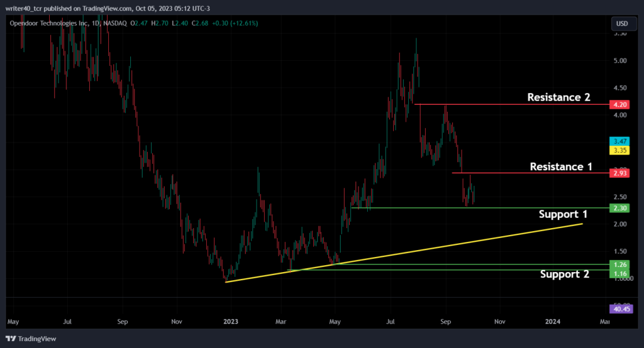The width and height of the screenshot is (644, 348).
Task: Click the 5.00 price axis label
Action: point(620,61)
